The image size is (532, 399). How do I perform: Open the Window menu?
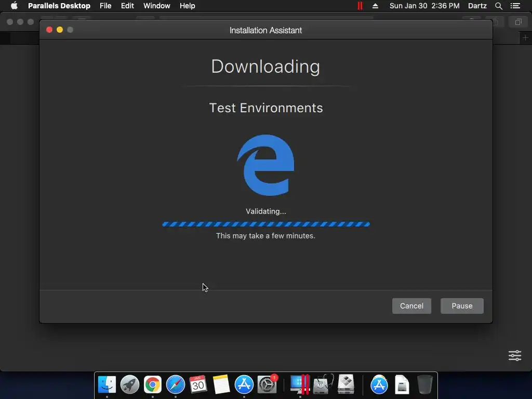157,6
